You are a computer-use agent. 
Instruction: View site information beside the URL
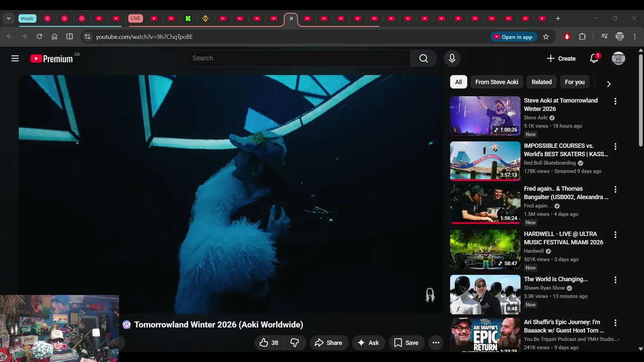tap(88, 37)
